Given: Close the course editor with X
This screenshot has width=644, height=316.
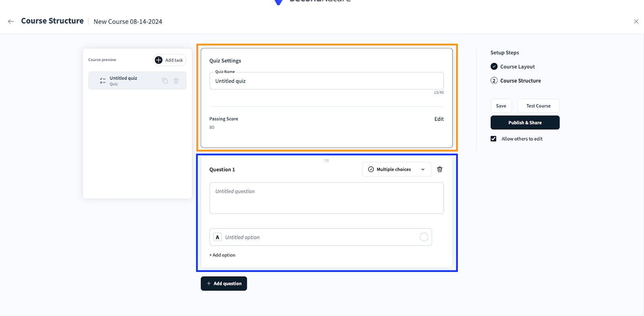Looking at the screenshot, I should click(636, 21).
